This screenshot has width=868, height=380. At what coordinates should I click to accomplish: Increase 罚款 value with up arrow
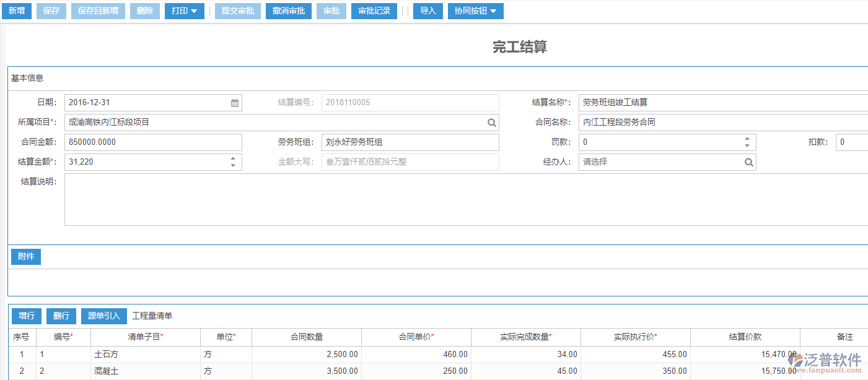pos(747,139)
